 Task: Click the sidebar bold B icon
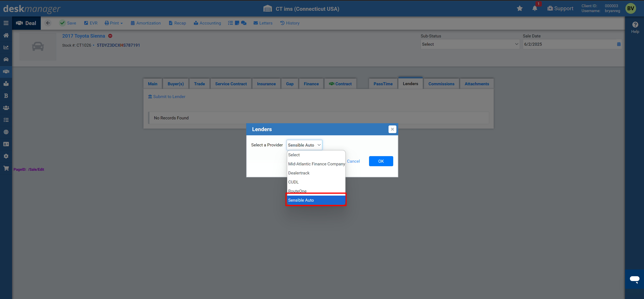(x=6, y=96)
